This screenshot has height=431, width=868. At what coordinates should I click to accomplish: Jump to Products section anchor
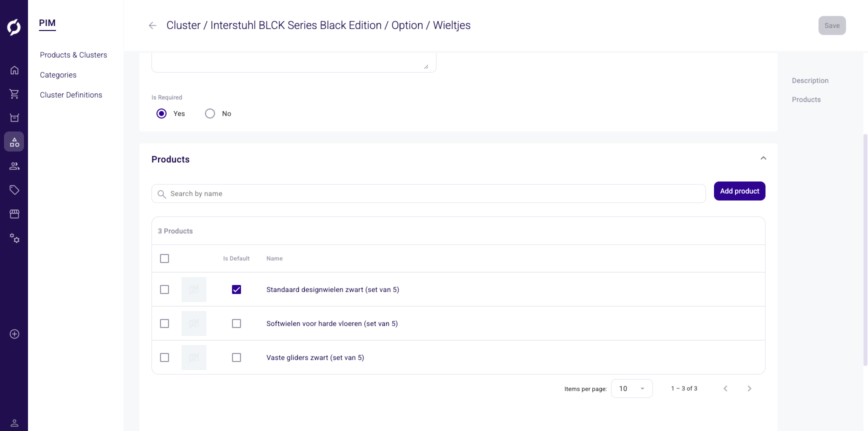click(x=806, y=99)
